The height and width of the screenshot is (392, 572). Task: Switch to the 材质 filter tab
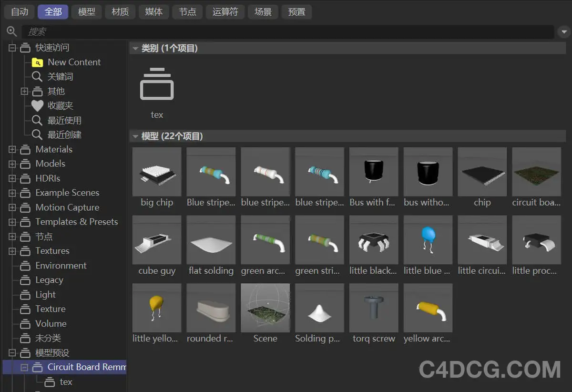coord(120,12)
